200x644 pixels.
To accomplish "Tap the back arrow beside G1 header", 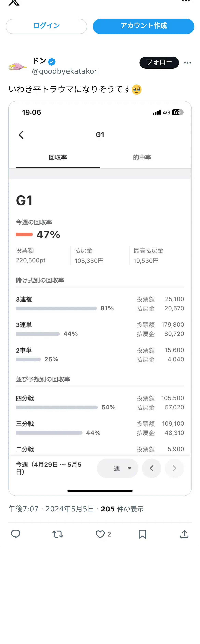I will point(21,135).
